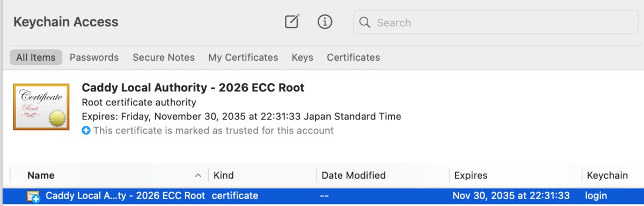Click the small certificate icon in row
644x206 pixels.
coord(34,196)
